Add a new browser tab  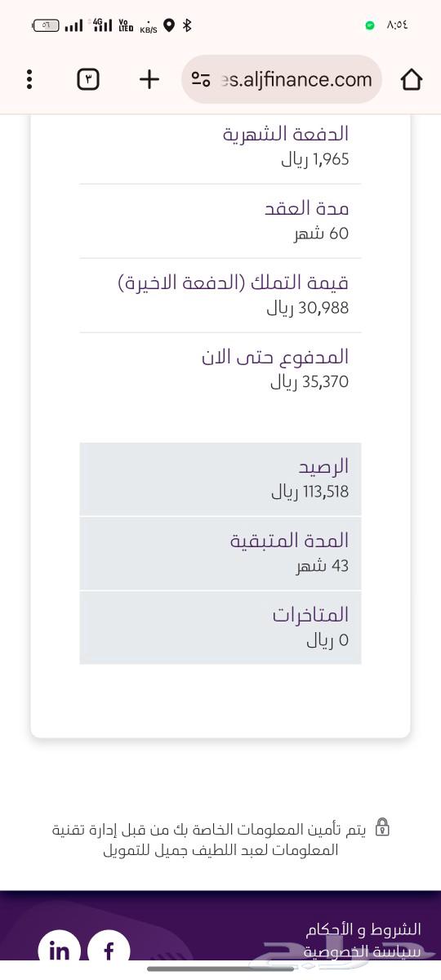pyautogui.click(x=149, y=79)
